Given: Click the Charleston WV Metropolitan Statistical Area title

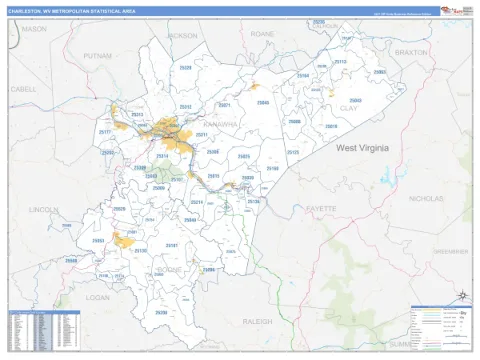Looking at the screenshot, I should (x=72, y=11).
